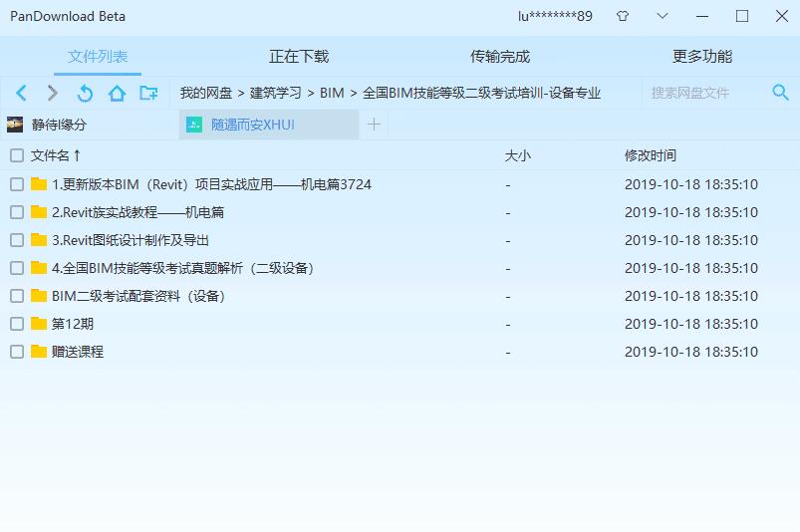
Task: Select 4.全国BIM技能等级考试真题解析 folder name
Action: click(182, 268)
